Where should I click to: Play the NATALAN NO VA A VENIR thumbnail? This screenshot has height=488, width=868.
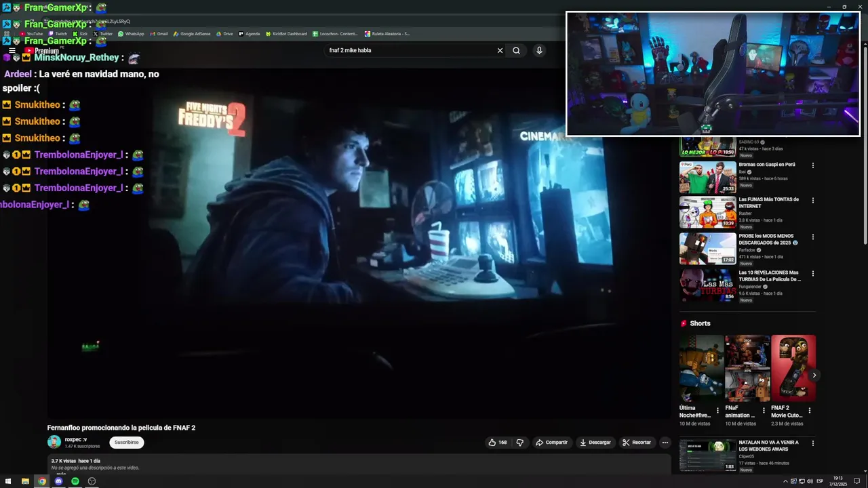(x=707, y=455)
